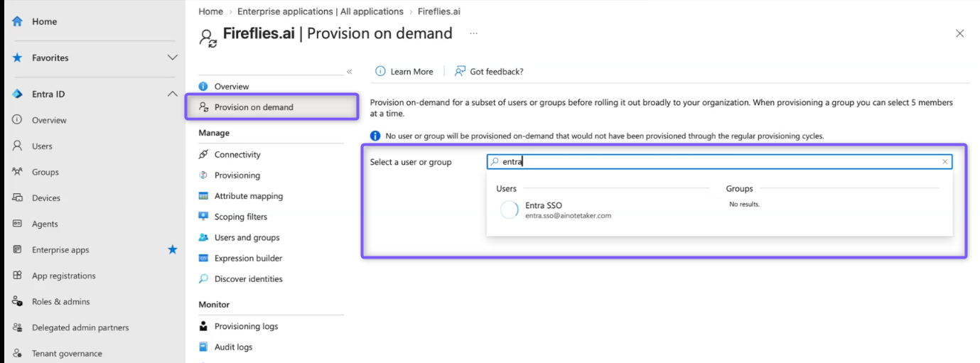Click the Discover identities magnifier icon
The height and width of the screenshot is (363, 980).
click(x=203, y=278)
